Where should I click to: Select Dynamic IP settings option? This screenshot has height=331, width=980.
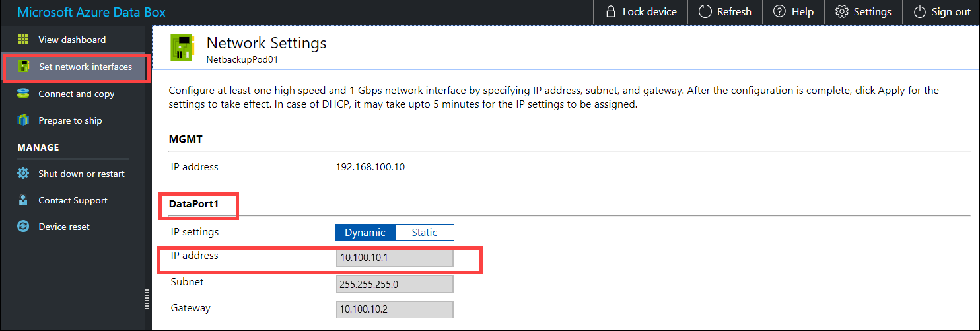click(x=365, y=233)
